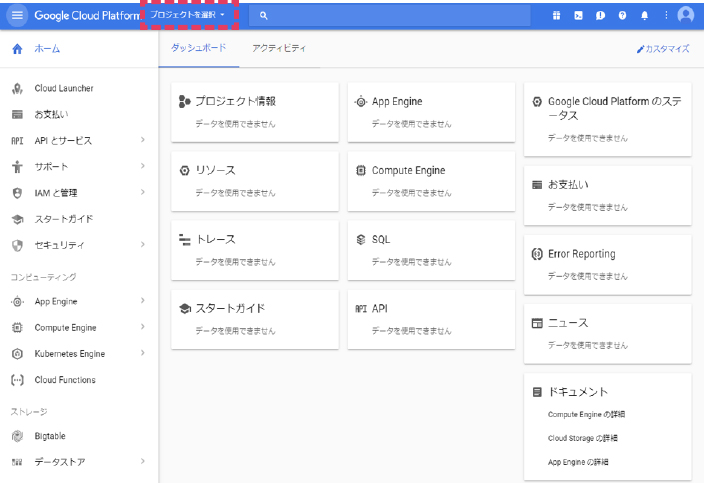This screenshot has height=483, width=704.
Task: Select Bigtable in the storage section
Action: coord(52,436)
